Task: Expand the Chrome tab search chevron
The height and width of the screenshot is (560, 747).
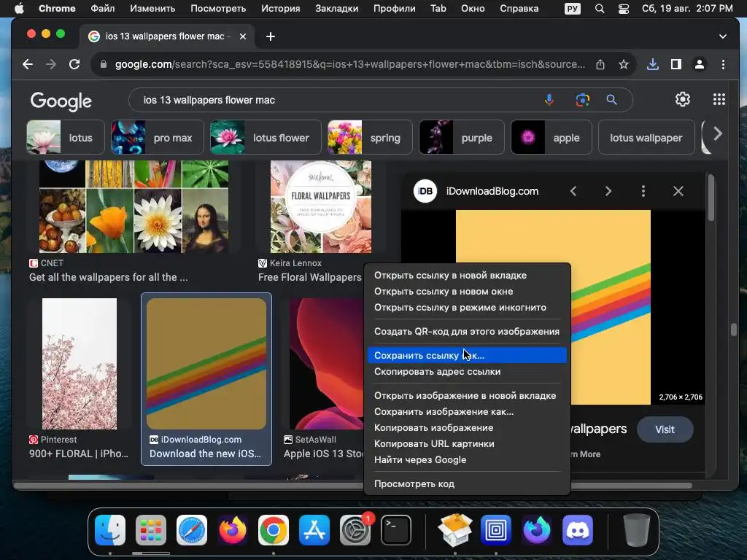Action: click(723, 36)
